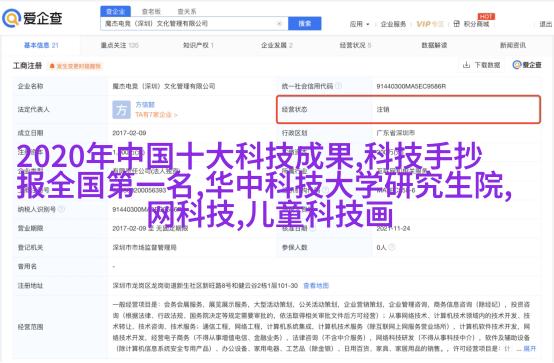Click the company name value in the table
Image resolution: width=554 pixels, height=363 pixels.
point(164,86)
